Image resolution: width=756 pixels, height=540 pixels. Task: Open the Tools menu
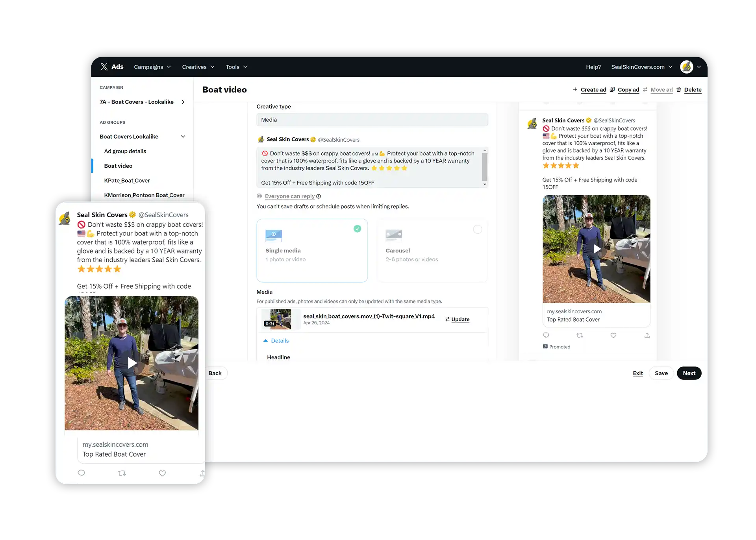tap(236, 67)
